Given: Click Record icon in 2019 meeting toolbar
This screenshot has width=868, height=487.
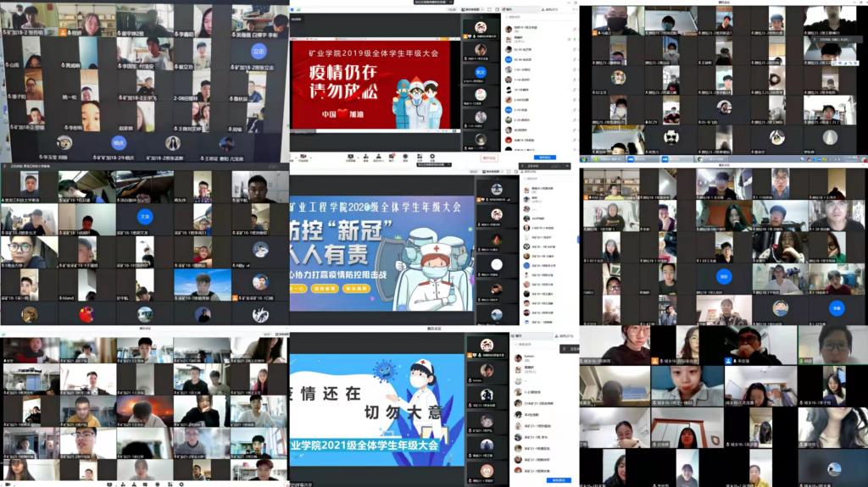Looking at the screenshot, I should 405,157.
